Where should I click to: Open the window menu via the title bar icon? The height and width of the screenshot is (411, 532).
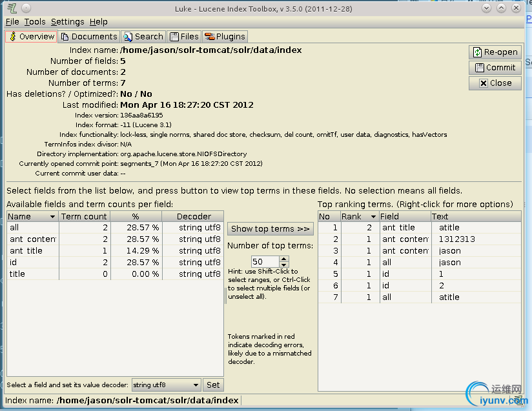pos(12,8)
